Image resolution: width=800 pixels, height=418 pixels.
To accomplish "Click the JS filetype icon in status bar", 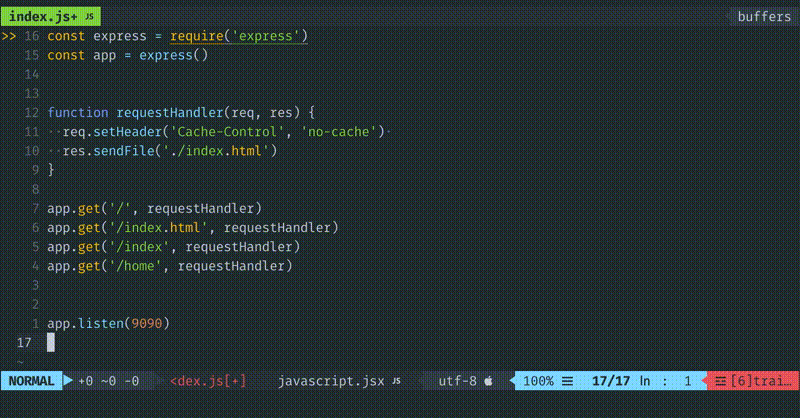I will (397, 381).
